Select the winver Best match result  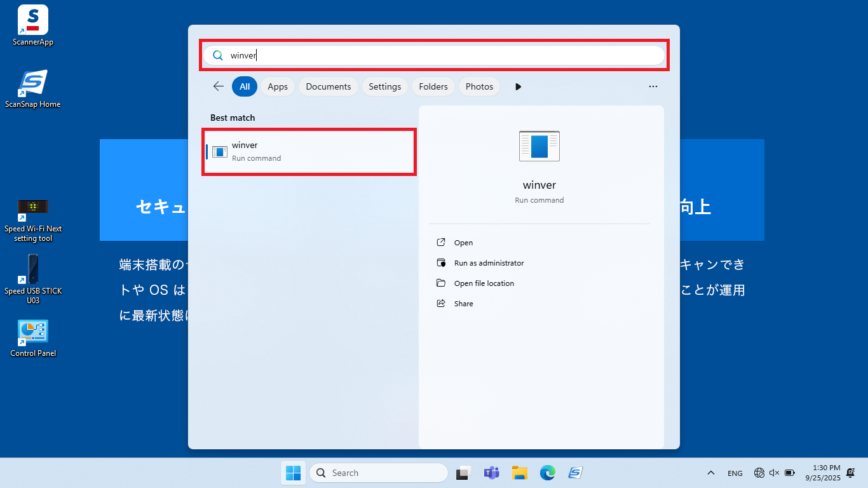[309, 151]
